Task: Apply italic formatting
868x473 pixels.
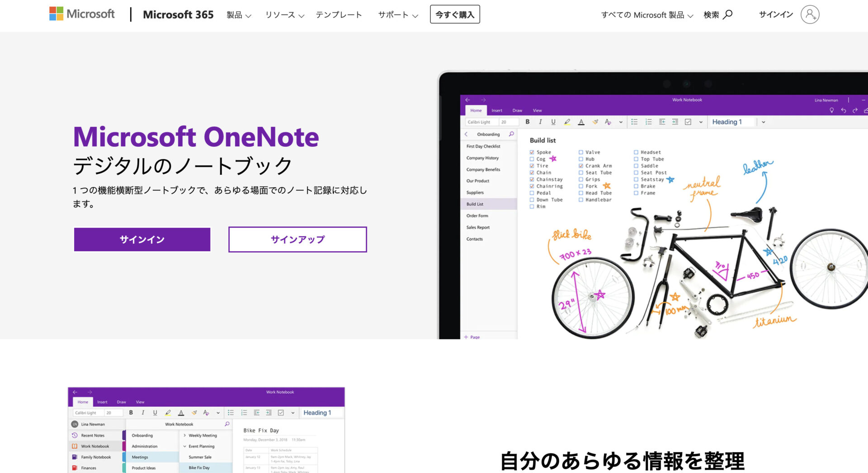Action: pos(540,122)
